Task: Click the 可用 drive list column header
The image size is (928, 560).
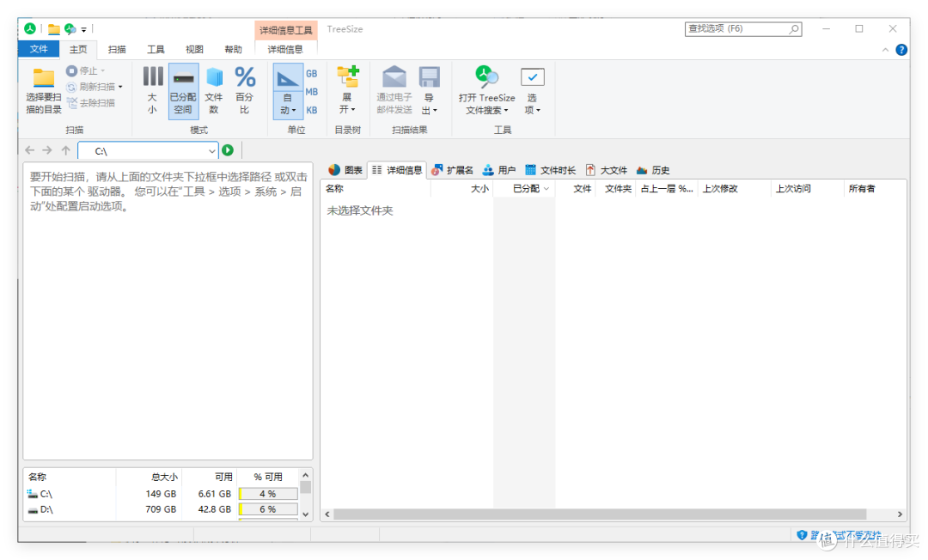Action: [209, 477]
